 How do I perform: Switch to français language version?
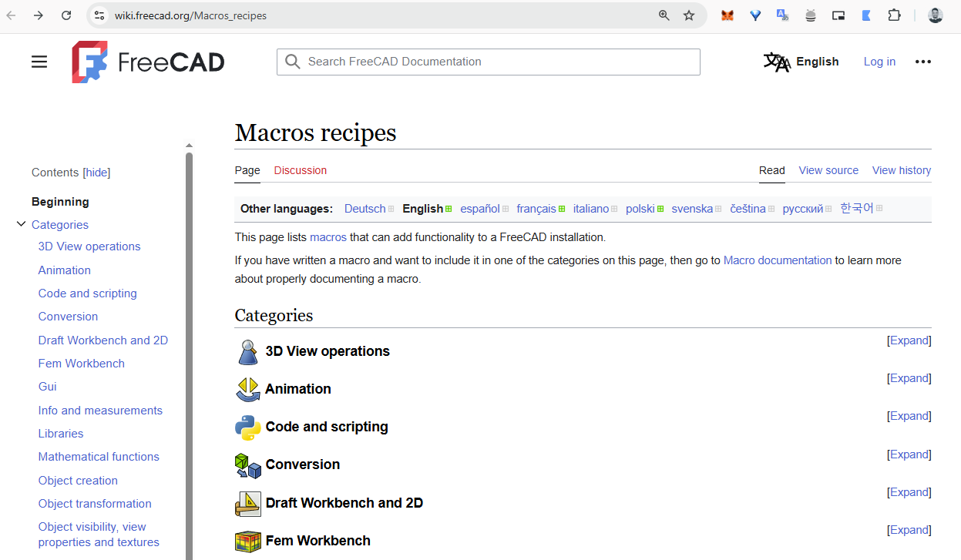(x=536, y=209)
